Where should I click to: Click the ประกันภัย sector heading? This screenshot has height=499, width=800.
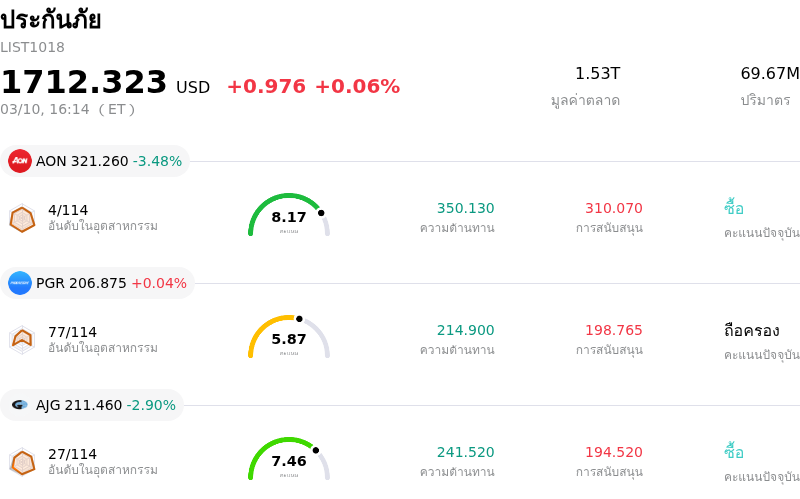pyautogui.click(x=51, y=20)
